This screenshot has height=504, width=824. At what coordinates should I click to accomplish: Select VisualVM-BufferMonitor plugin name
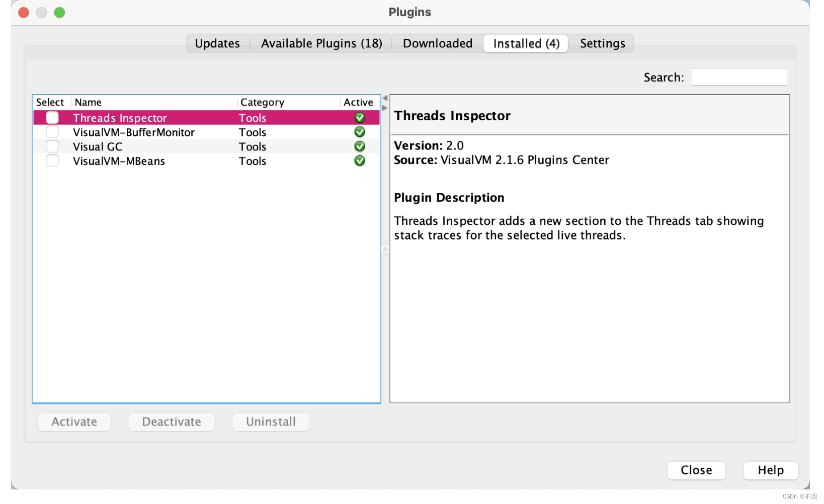134,133
